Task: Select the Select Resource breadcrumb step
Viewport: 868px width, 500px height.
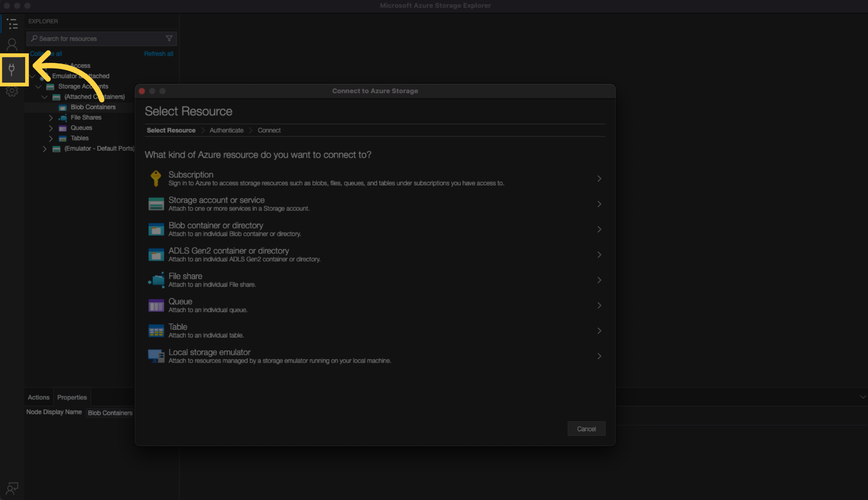Action: click(x=171, y=130)
